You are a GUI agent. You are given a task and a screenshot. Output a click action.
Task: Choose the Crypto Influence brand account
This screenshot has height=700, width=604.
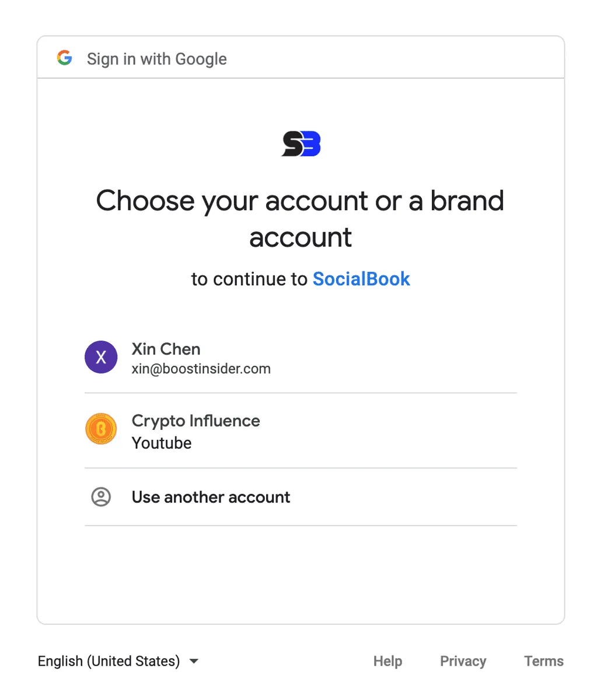[196, 421]
